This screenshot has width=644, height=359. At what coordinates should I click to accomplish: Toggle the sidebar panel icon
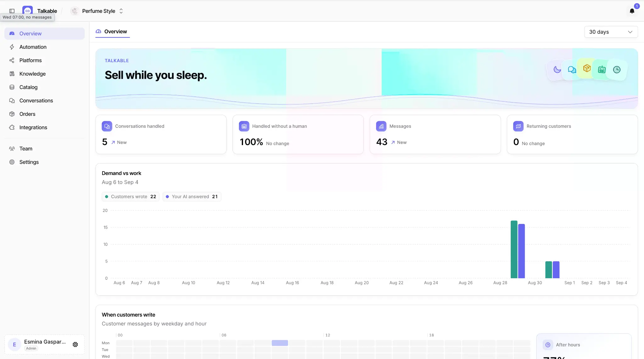(12, 11)
